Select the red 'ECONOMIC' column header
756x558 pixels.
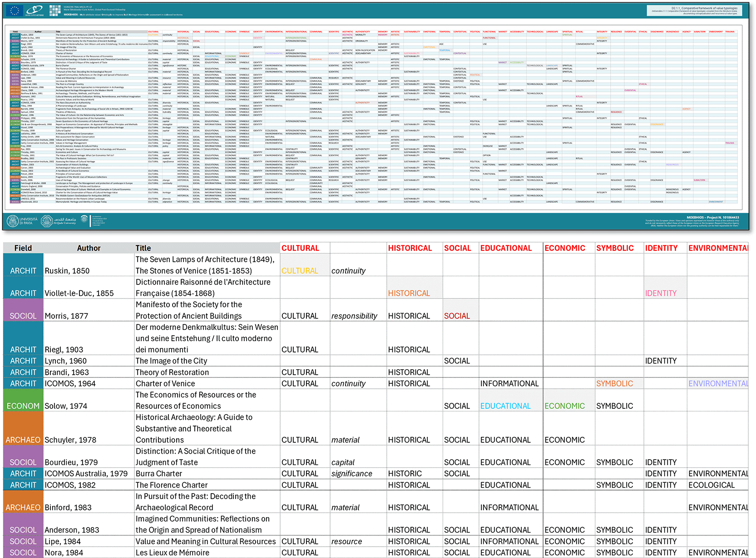[x=565, y=248]
